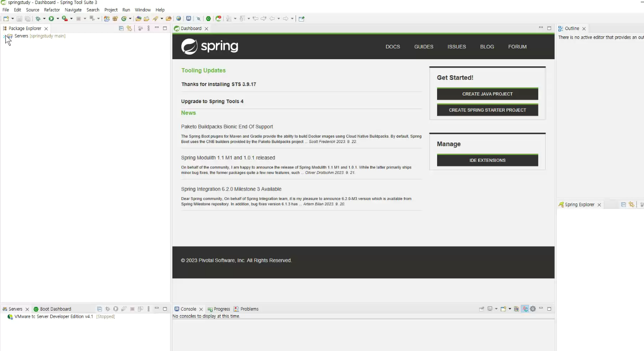Open the Refactor menu

[52, 9]
